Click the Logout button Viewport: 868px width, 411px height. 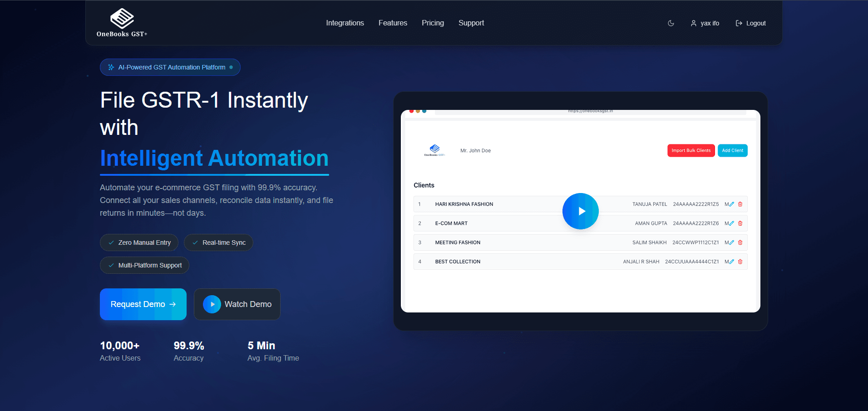click(x=750, y=23)
